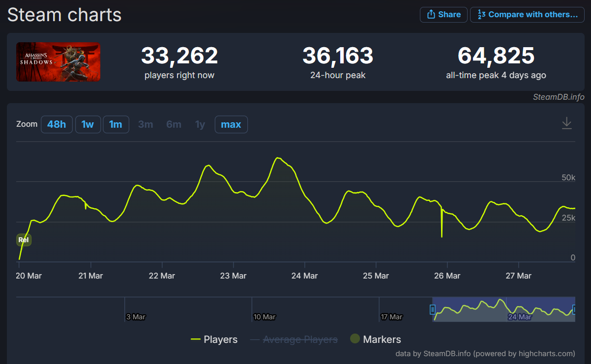Click the 10 Mar navigator label
The width and height of the screenshot is (591, 364).
265,317
